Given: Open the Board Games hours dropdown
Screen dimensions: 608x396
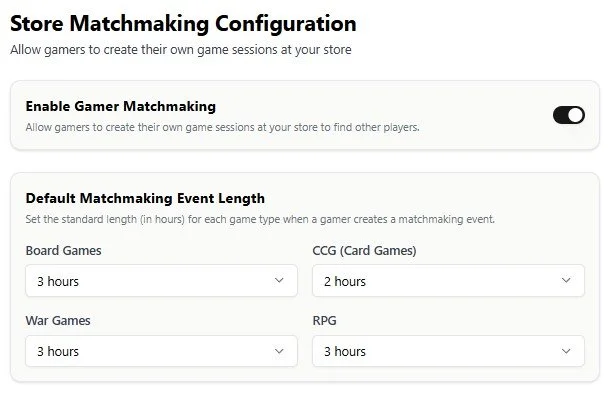Looking at the screenshot, I should (161, 281).
